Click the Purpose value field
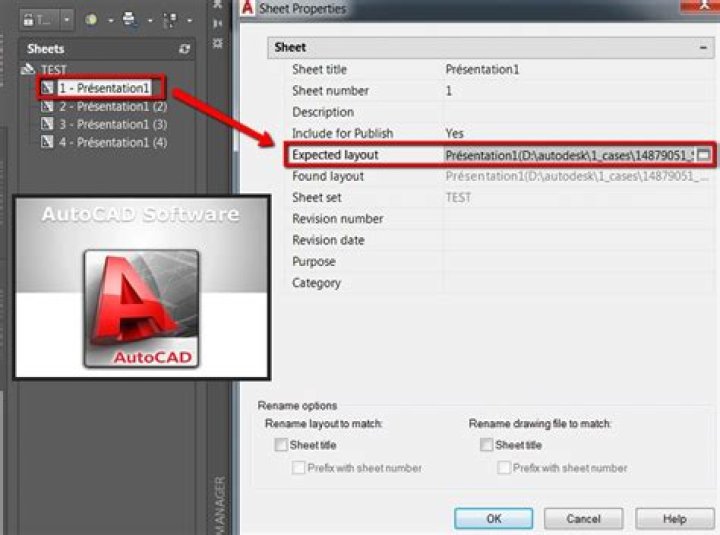Screen dimensions: 720x535 pyautogui.click(x=578, y=261)
